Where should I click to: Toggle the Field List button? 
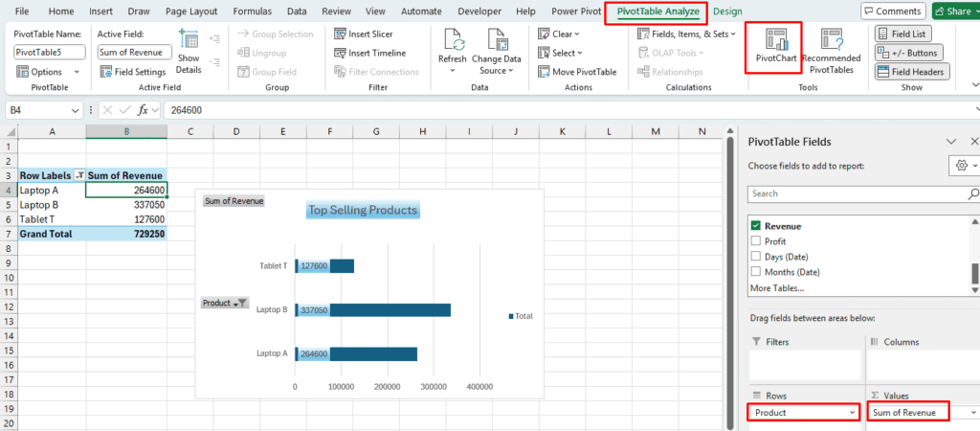pyautogui.click(x=903, y=34)
